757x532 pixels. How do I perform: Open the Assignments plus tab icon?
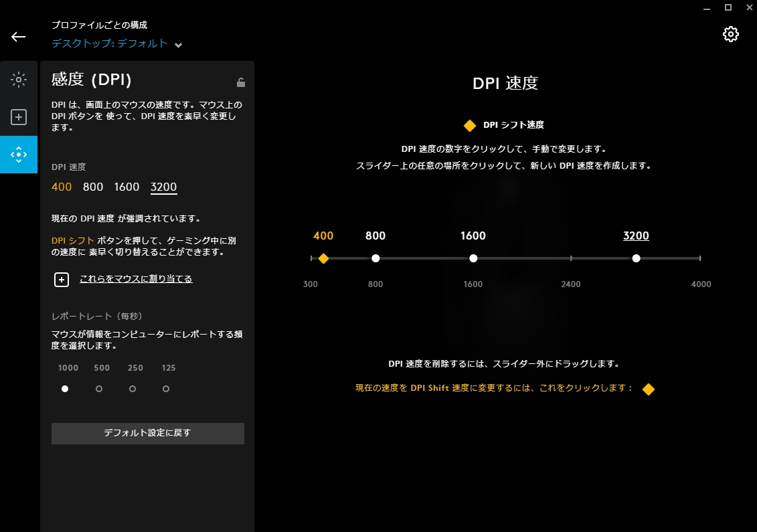[19, 118]
